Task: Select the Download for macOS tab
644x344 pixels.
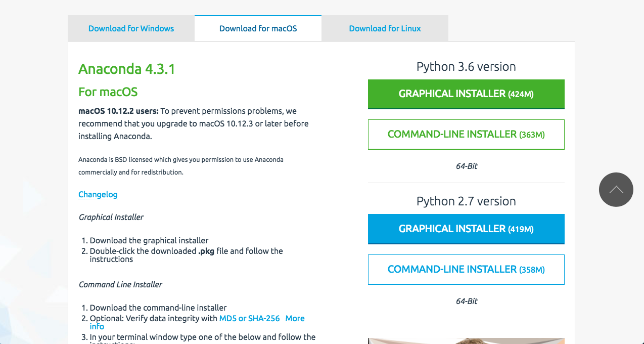Action: point(258,28)
